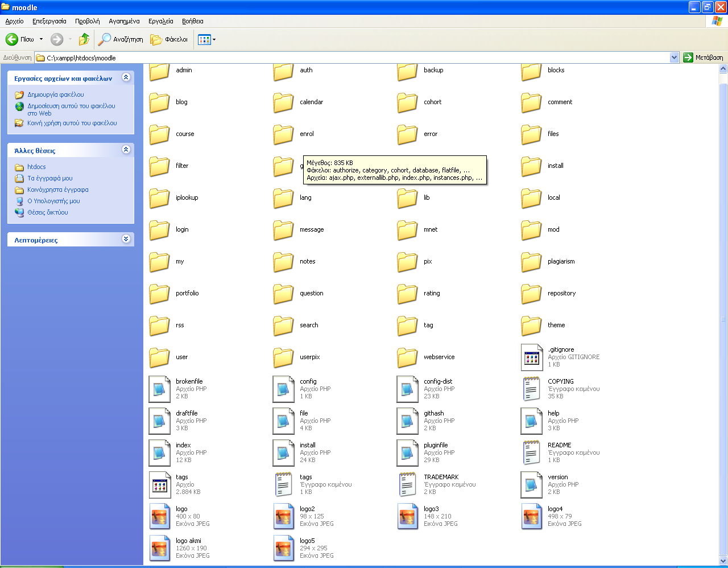Select the mod folder icon
Viewport: 728px width, 568px height.
(531, 230)
